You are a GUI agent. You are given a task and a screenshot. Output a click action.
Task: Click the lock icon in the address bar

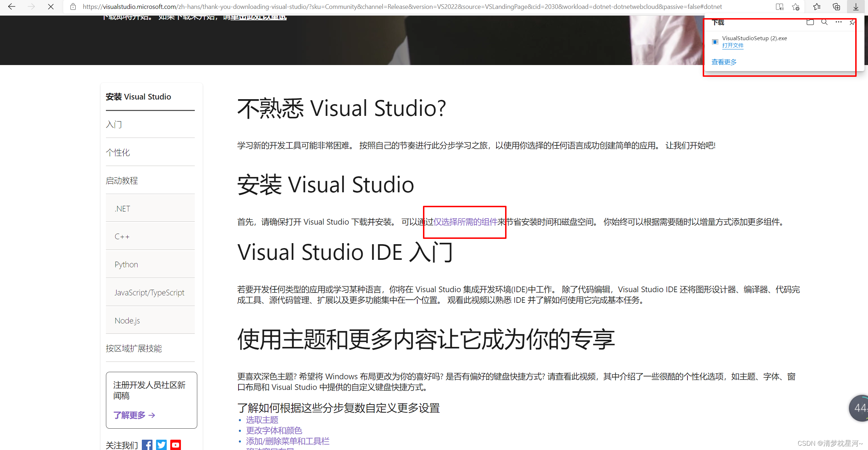point(73,6)
